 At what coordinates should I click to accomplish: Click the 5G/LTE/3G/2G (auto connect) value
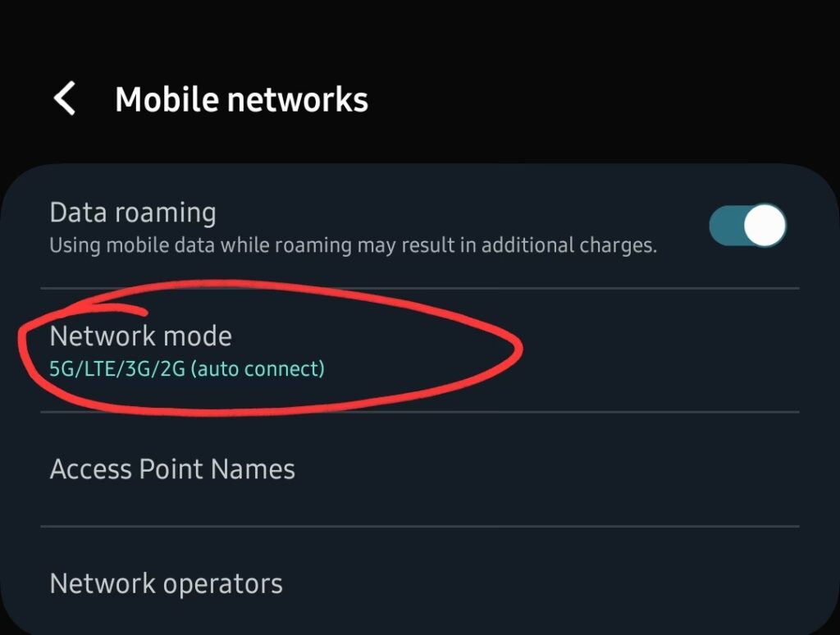pyautogui.click(x=187, y=369)
